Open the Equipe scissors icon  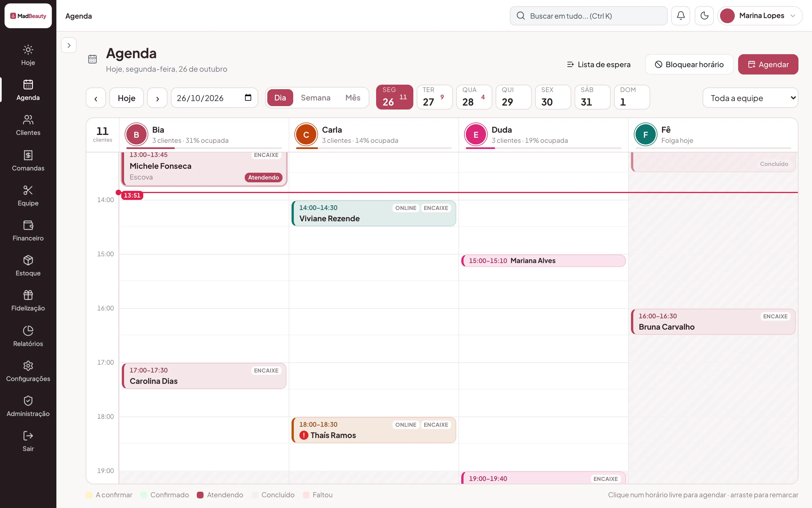[28, 190]
